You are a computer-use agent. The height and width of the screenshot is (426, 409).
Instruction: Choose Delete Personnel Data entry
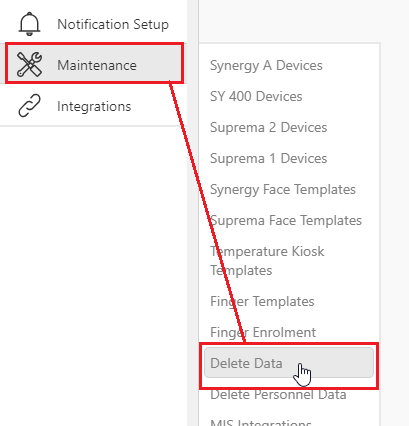(278, 394)
